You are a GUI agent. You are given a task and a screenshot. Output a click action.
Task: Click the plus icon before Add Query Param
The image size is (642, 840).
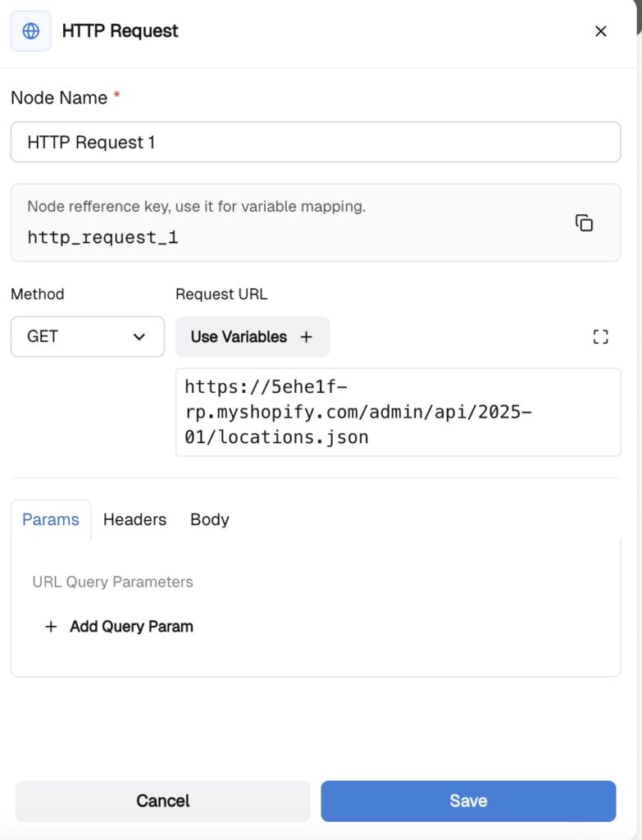pyautogui.click(x=51, y=627)
